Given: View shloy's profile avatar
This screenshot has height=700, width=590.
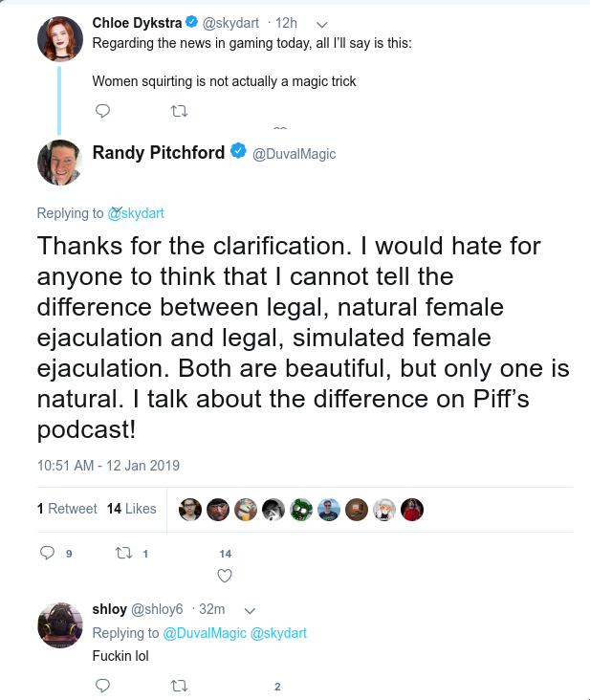Looking at the screenshot, I should 60,625.
